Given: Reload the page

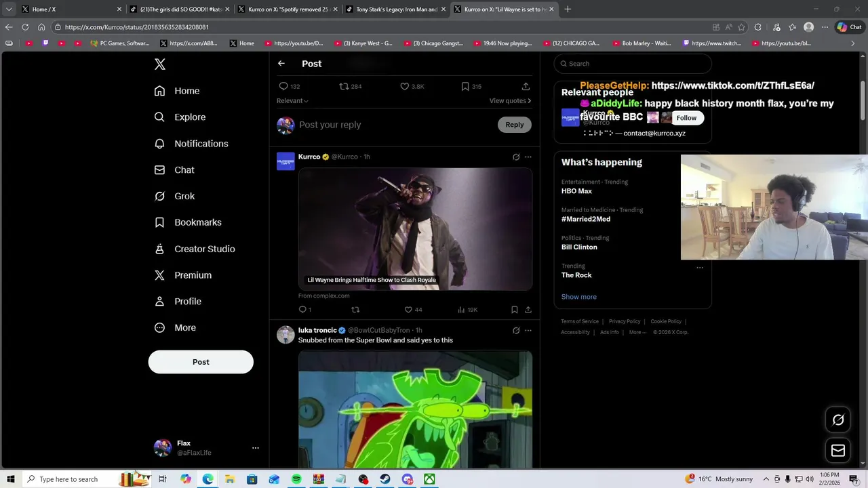Looking at the screenshot, I should [25, 27].
